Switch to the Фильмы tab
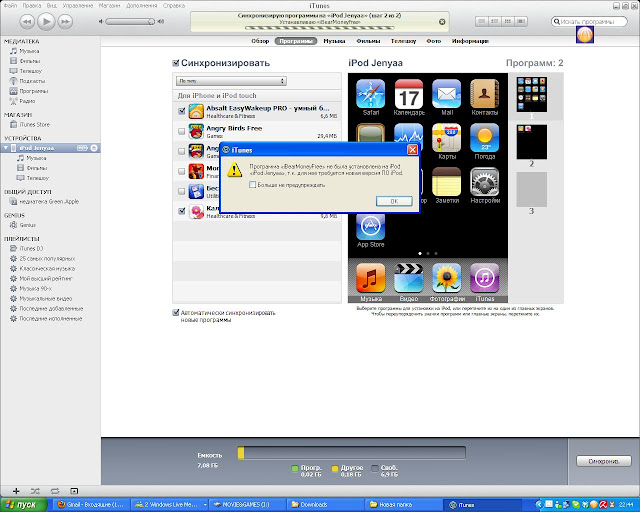The height and width of the screenshot is (512, 640). click(x=369, y=41)
